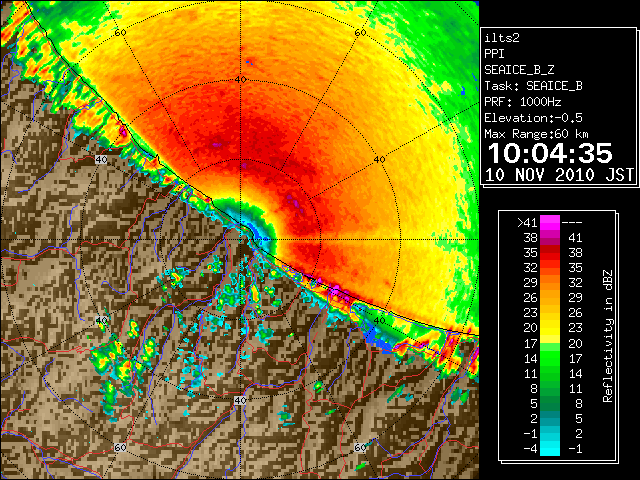Click the '---' legend upper-bound label
Image resolution: width=640 pixels, height=480 pixels.
click(x=572, y=223)
